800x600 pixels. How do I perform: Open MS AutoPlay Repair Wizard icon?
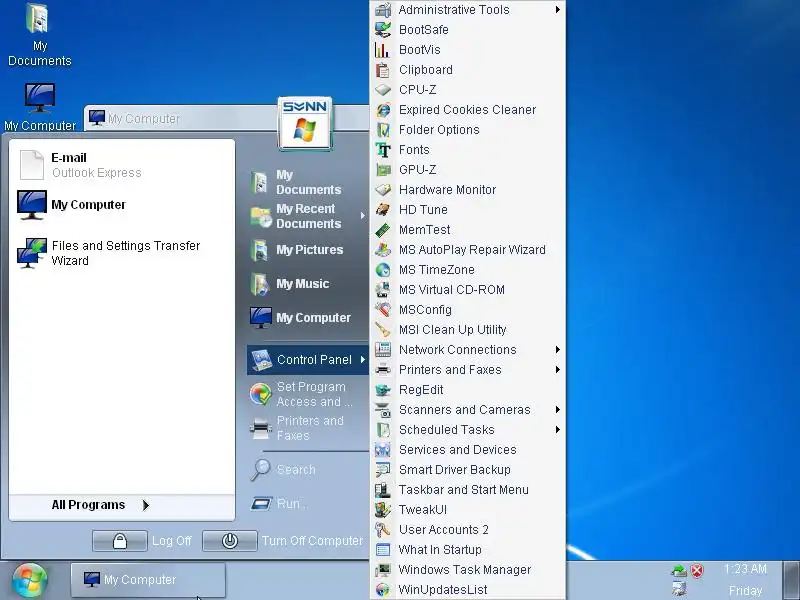tap(383, 249)
